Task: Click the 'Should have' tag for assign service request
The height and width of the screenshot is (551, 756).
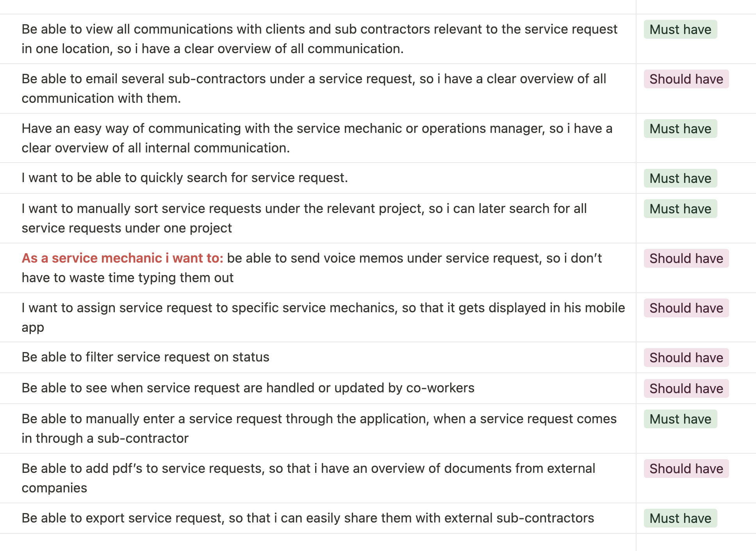Action: pos(686,308)
